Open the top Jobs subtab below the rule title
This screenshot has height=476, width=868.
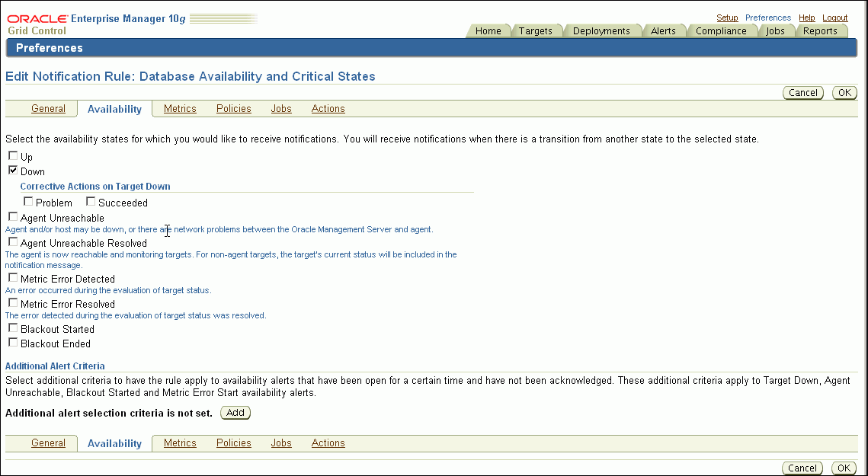tap(281, 108)
